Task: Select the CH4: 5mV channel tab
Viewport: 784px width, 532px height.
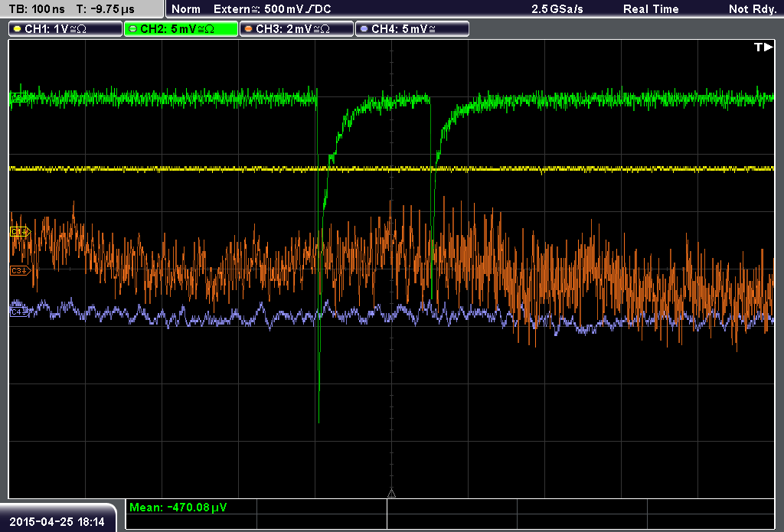Action: point(412,29)
